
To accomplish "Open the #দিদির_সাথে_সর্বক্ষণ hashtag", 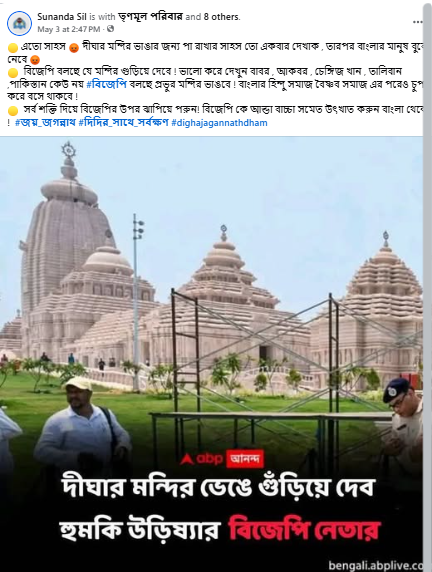I will click(123, 123).
